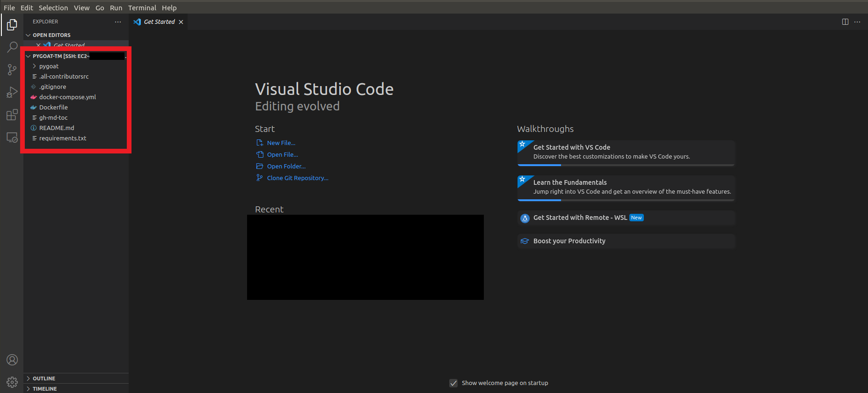This screenshot has width=868, height=393.
Task: Expand the Outline section
Action: coord(28,378)
